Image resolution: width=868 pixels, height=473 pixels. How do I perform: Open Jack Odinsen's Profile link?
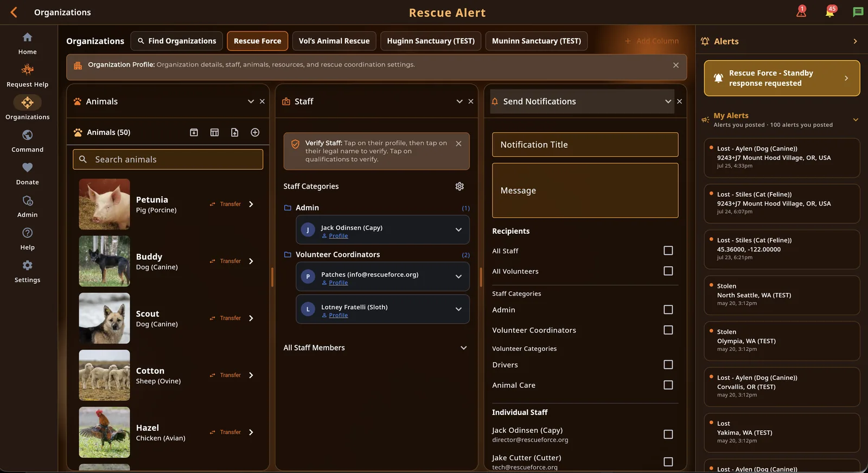pos(338,236)
